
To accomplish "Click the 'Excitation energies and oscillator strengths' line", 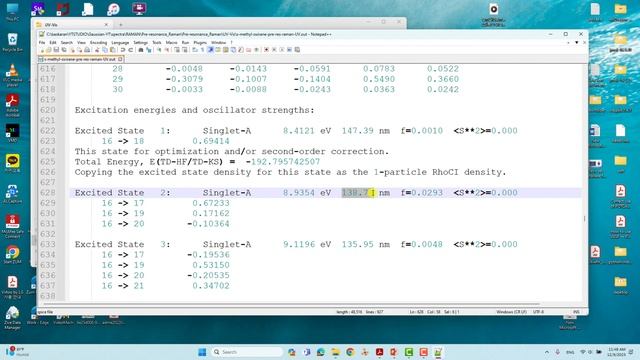I will click(x=195, y=110).
